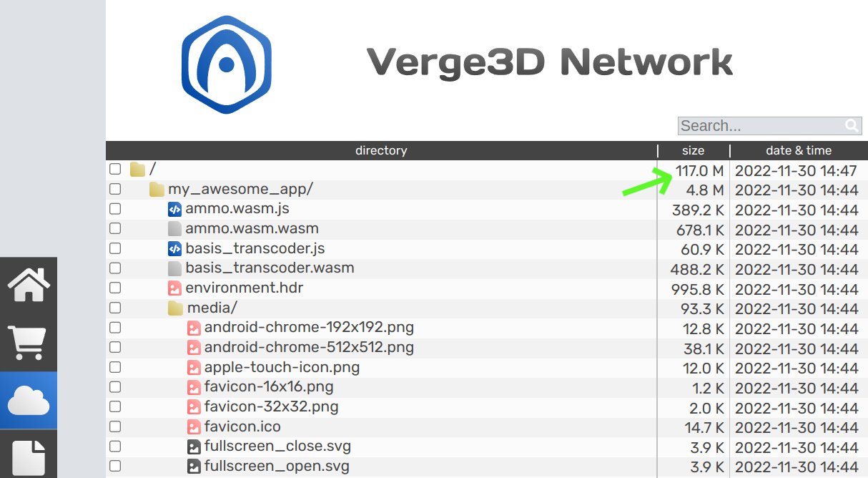The image size is (868, 478).
Task: Select the basis_transcoder.wasm checkbox
Action: coord(115,268)
